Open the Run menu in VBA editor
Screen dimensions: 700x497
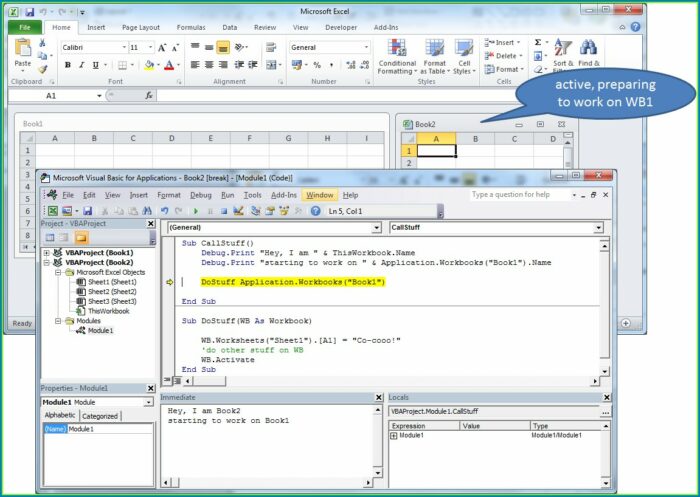pos(228,195)
